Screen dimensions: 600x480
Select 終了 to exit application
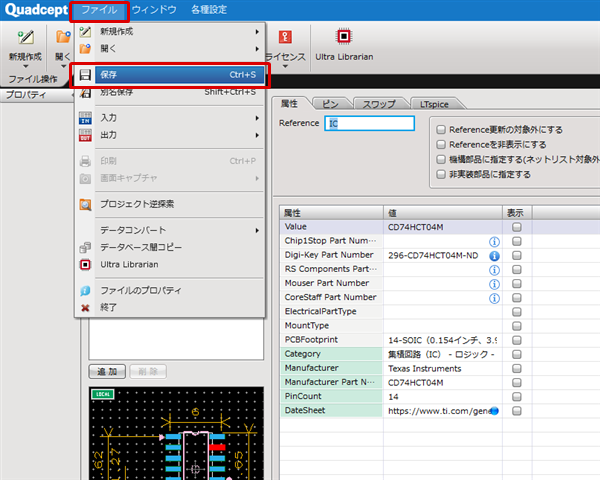click(170, 308)
